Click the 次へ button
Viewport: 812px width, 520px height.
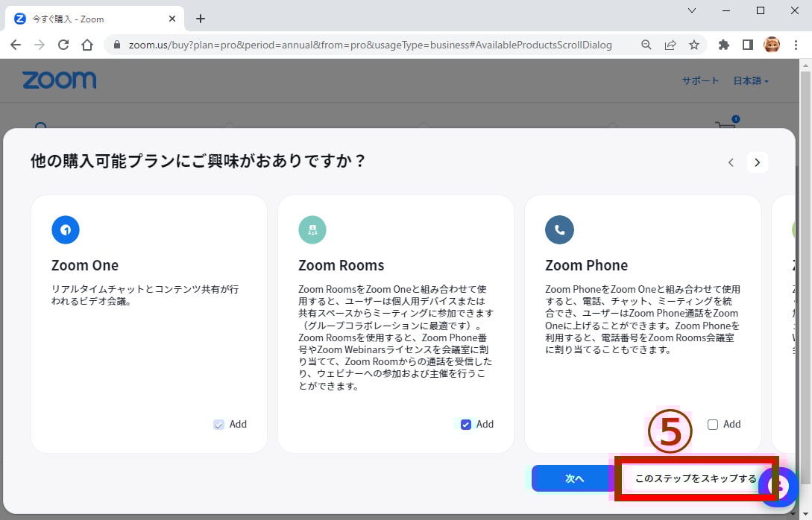[574, 478]
